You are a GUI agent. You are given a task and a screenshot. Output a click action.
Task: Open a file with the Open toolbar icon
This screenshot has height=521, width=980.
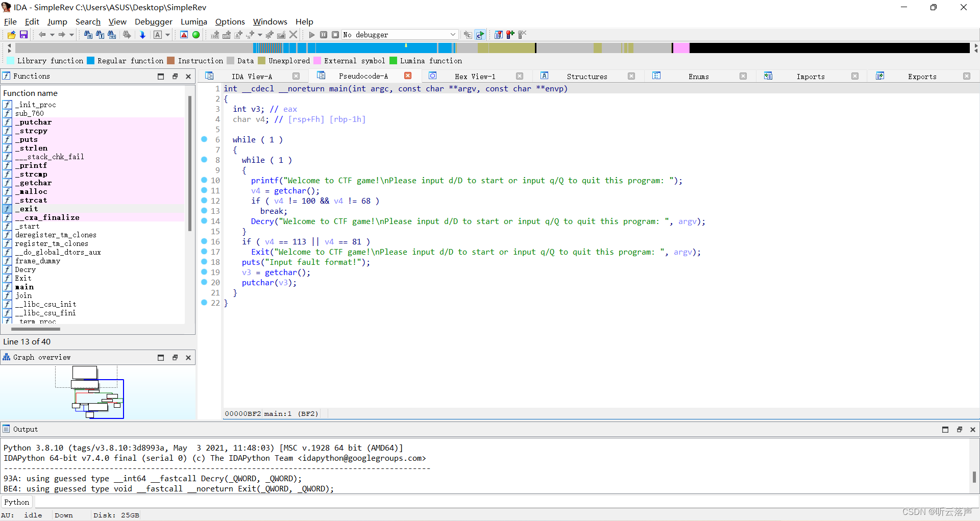tap(11, 35)
